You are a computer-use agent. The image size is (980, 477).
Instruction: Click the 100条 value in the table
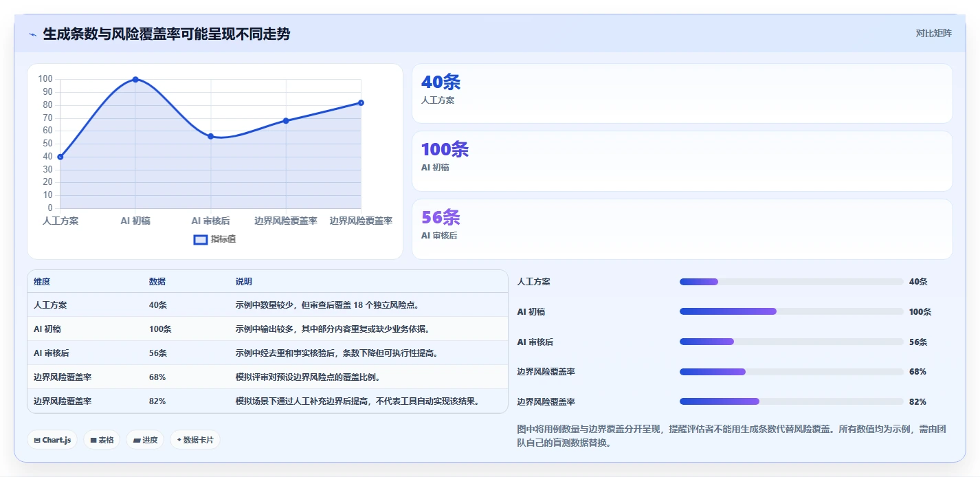pos(160,329)
